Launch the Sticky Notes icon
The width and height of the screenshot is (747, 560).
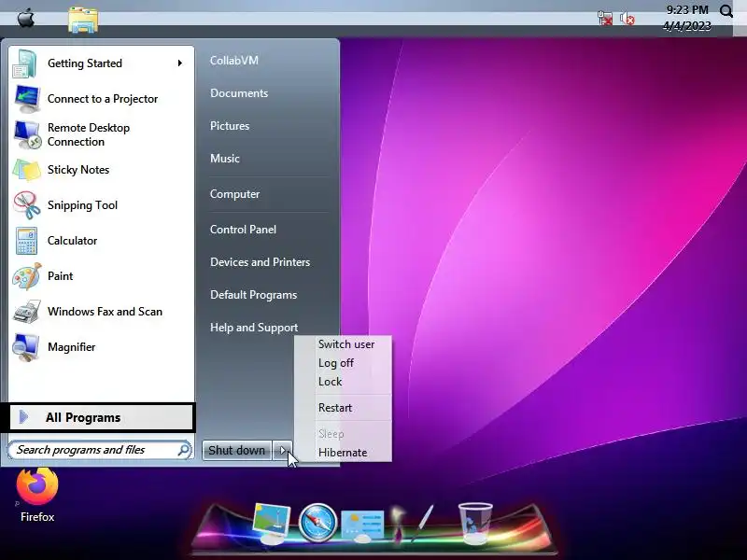(x=27, y=170)
